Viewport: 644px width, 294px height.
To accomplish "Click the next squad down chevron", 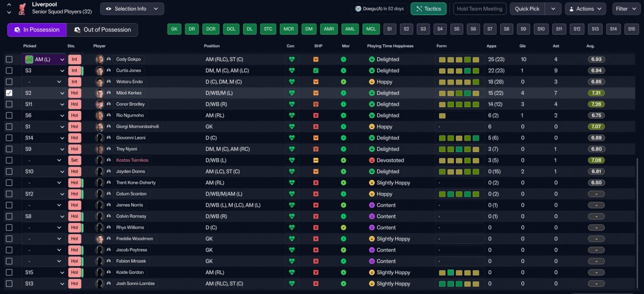I will tap(9, 12).
